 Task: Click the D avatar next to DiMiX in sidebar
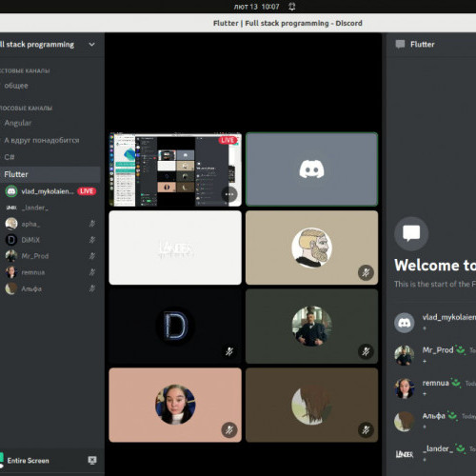click(x=11, y=240)
